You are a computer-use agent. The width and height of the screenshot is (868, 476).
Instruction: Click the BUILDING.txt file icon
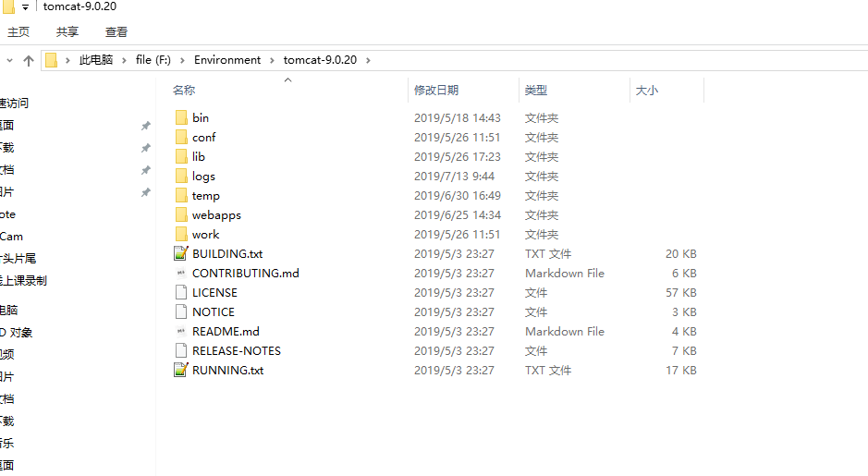(181, 253)
